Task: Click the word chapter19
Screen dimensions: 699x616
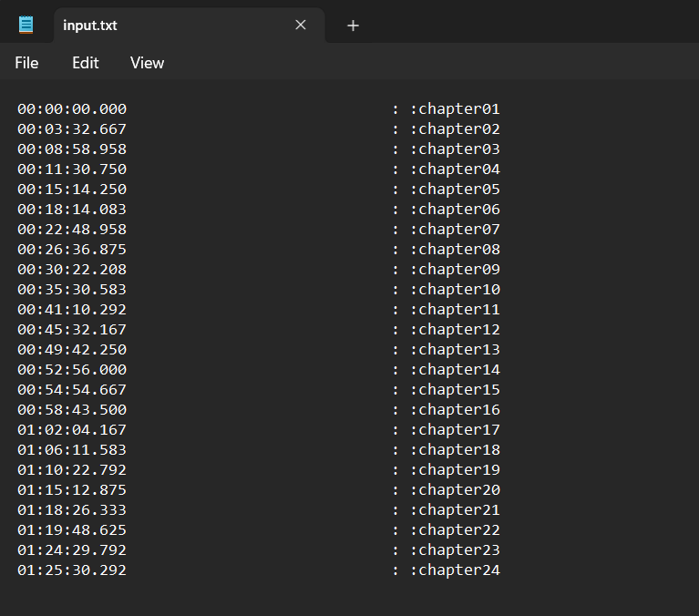Action: pos(459,470)
